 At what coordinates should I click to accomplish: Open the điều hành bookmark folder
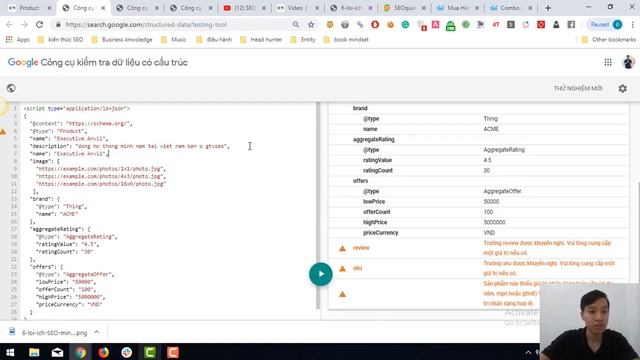214,40
